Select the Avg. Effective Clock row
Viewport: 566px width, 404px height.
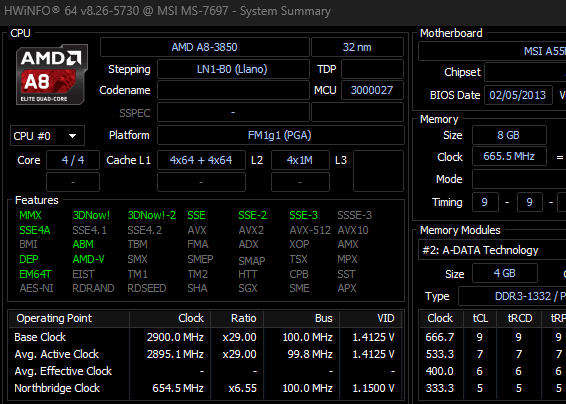[206, 371]
